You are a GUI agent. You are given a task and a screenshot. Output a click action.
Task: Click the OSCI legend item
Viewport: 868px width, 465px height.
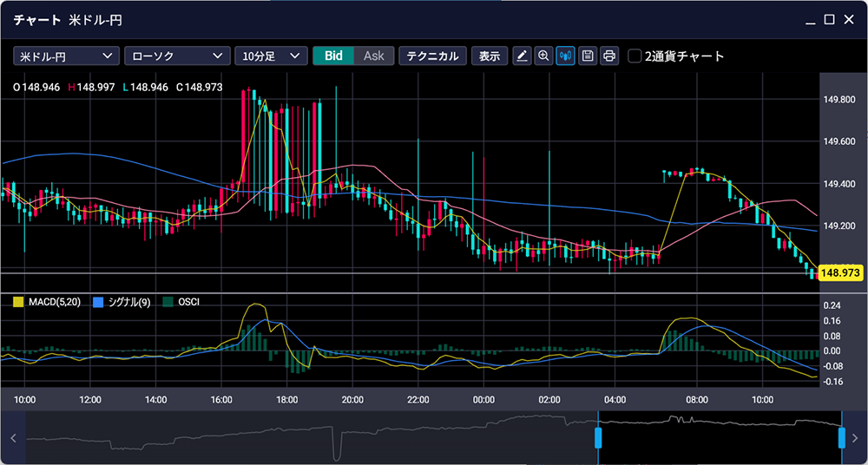click(181, 302)
